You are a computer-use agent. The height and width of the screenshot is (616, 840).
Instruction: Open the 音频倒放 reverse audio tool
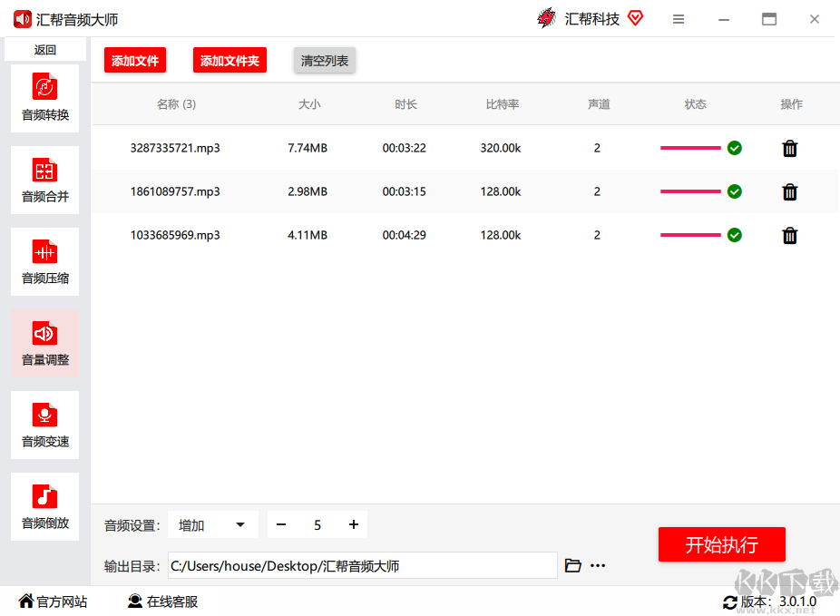coord(44,506)
